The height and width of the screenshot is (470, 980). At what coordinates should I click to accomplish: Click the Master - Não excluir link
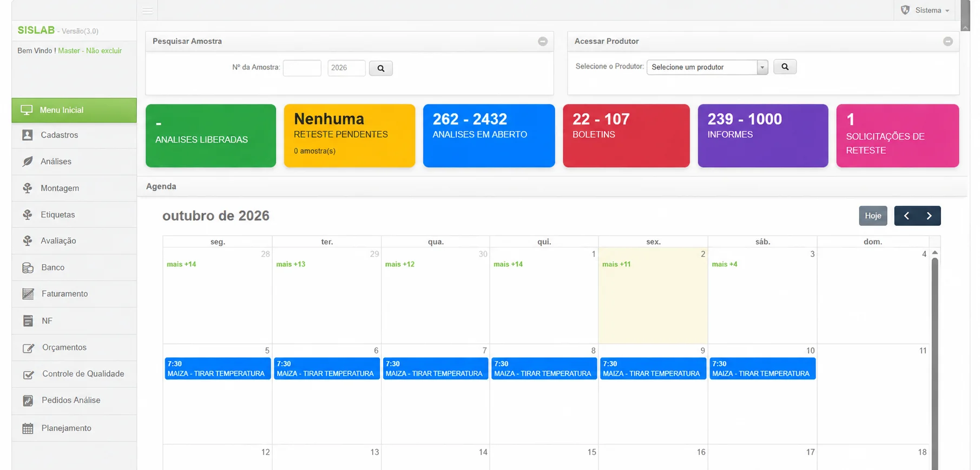(x=90, y=50)
